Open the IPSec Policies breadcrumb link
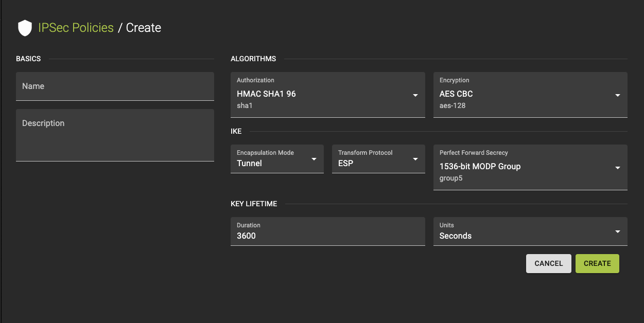This screenshot has height=323, width=644. point(76,28)
